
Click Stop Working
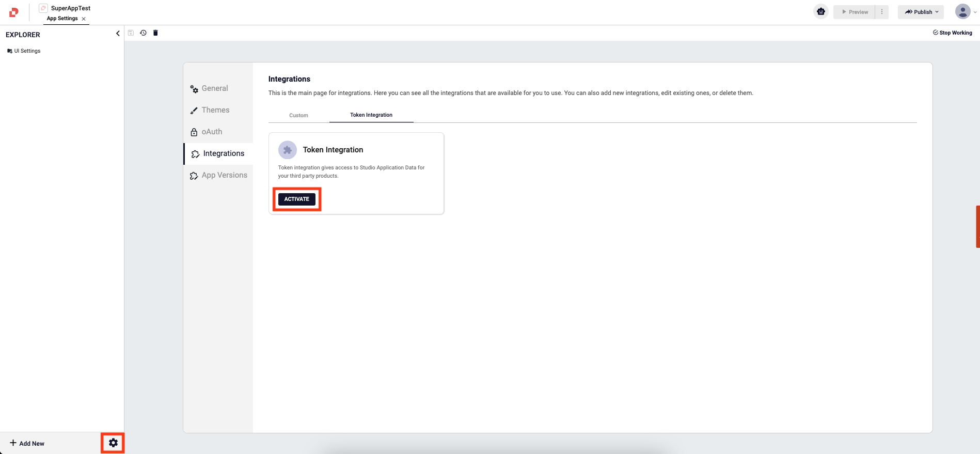coord(952,33)
